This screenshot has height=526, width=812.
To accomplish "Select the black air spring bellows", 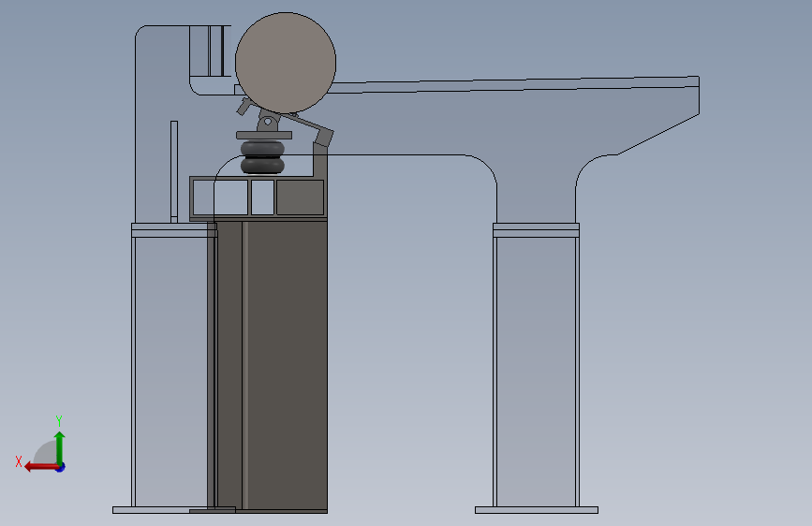I will 262,157.
